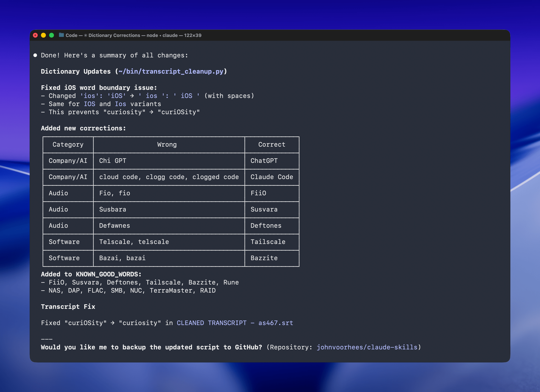Click the window title Dictionary Corrections text

[114, 35]
